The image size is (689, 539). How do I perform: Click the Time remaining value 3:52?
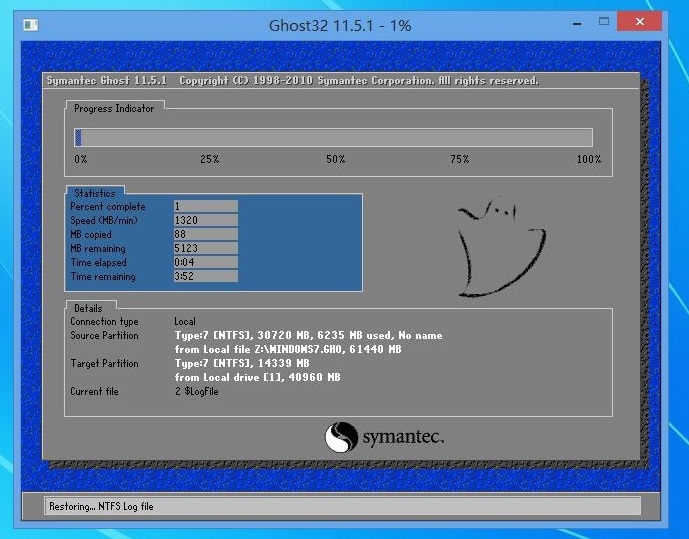206,276
